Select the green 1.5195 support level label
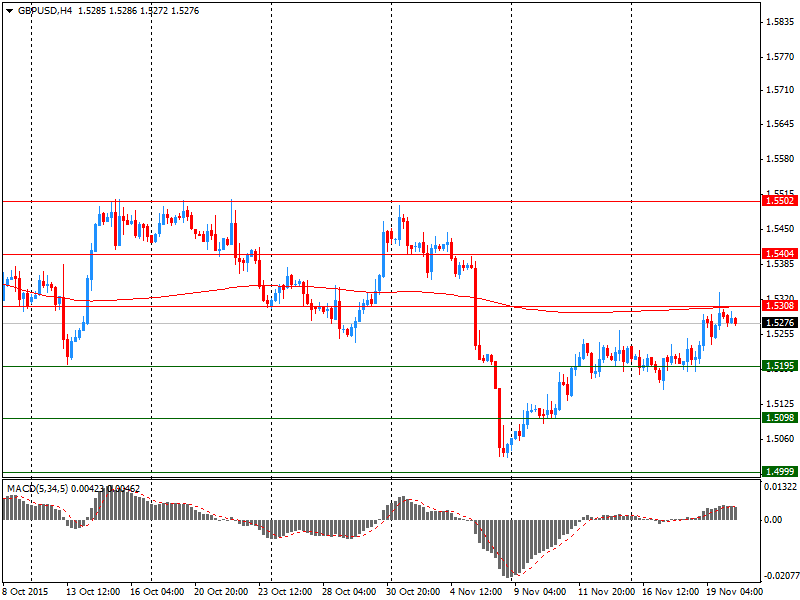 (780, 366)
